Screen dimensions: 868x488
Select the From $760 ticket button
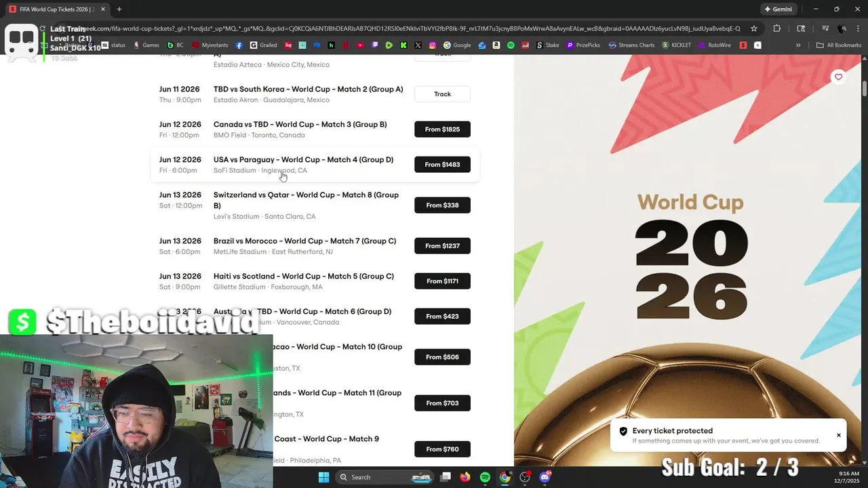(442, 449)
